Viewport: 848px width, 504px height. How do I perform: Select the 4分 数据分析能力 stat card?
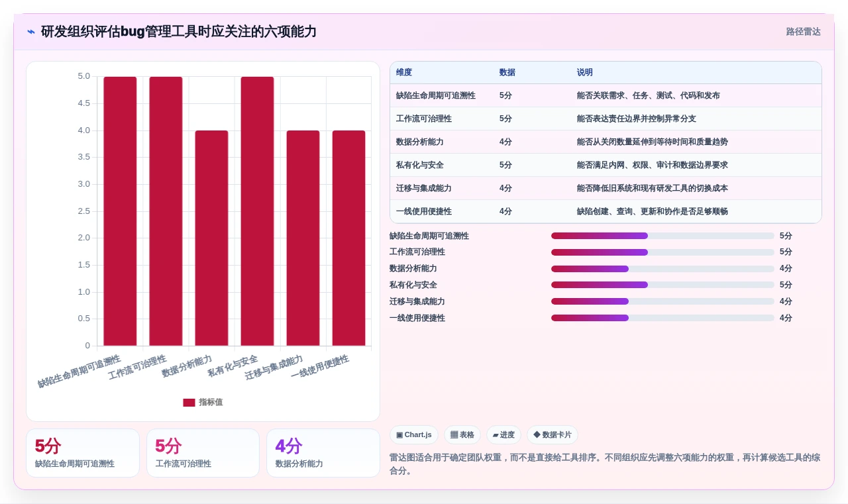point(323,453)
